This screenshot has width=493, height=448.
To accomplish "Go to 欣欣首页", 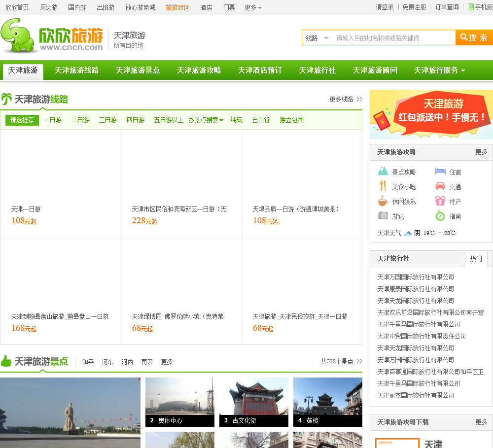I will (17, 7).
